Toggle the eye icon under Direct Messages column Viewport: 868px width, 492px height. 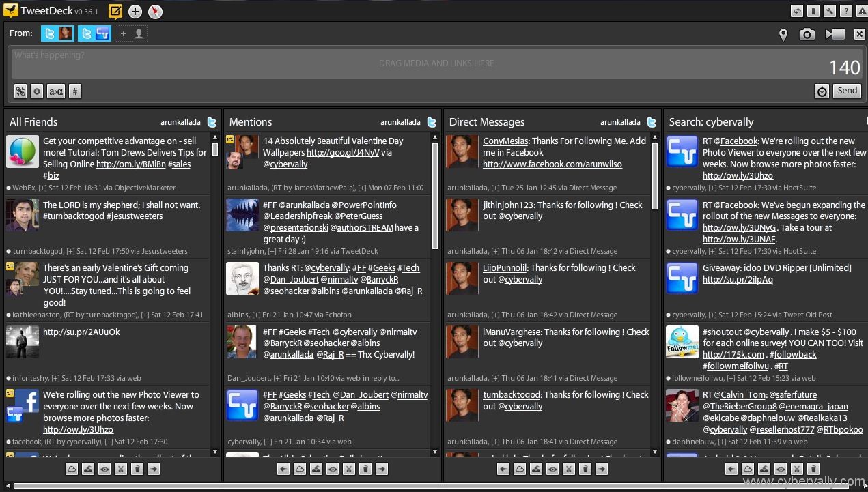552,469
